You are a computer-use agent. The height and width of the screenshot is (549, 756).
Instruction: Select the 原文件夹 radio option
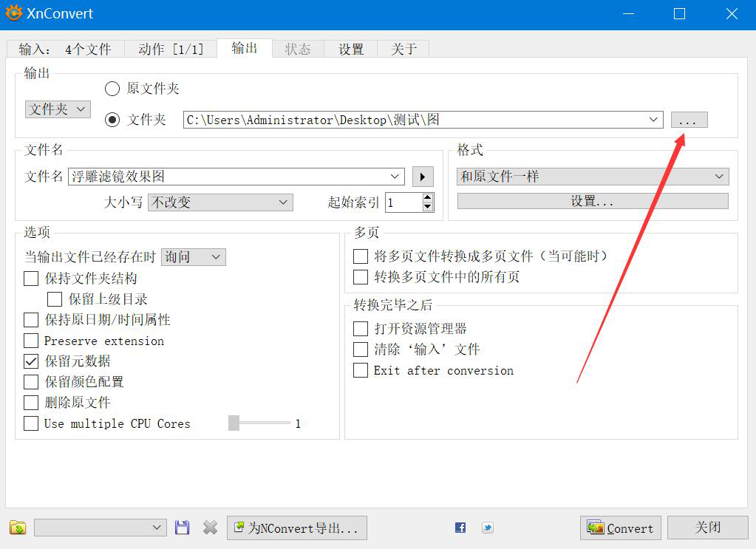112,89
